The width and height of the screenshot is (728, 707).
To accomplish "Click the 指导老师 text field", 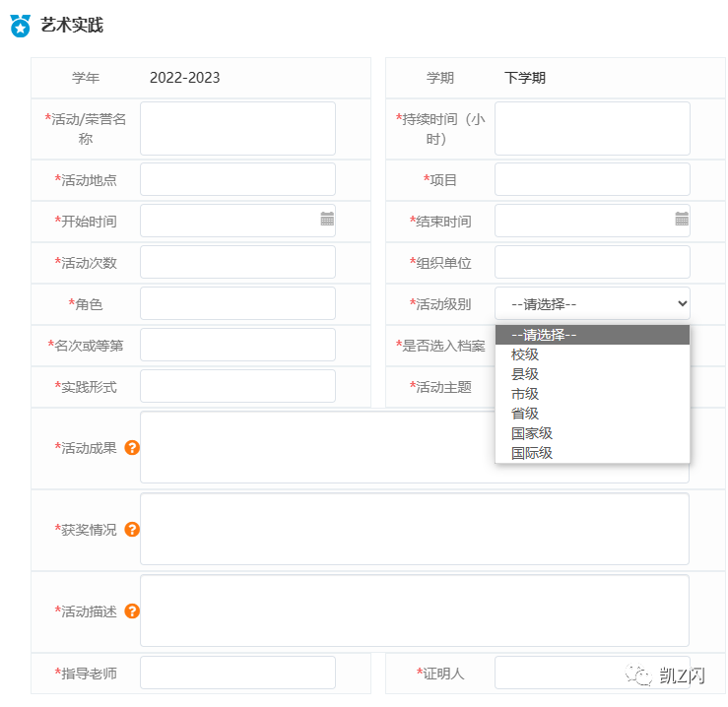I will pos(237,673).
